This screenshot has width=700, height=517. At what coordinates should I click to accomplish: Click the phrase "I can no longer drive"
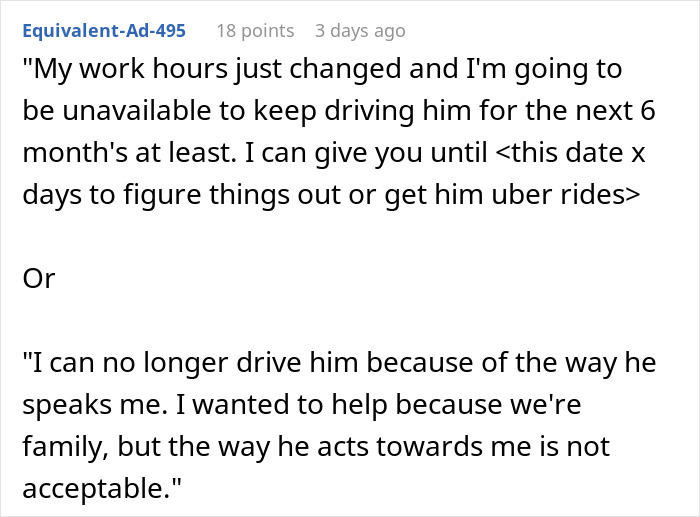coord(138,363)
